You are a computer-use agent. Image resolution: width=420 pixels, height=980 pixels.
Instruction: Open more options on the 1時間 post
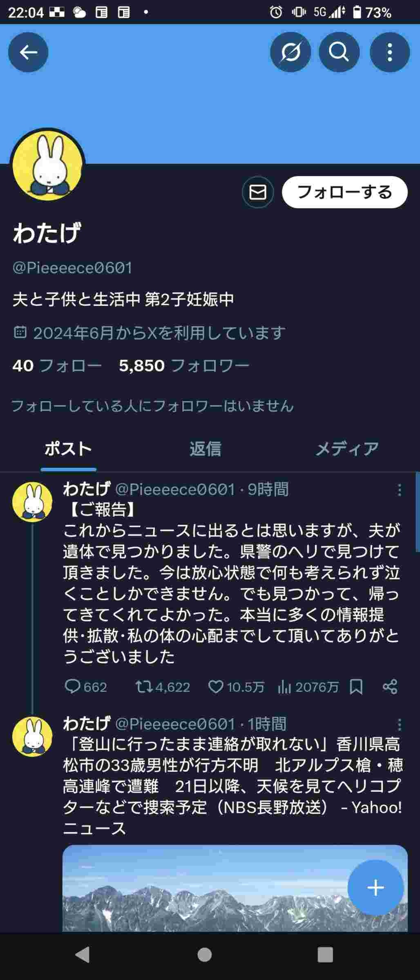399,724
